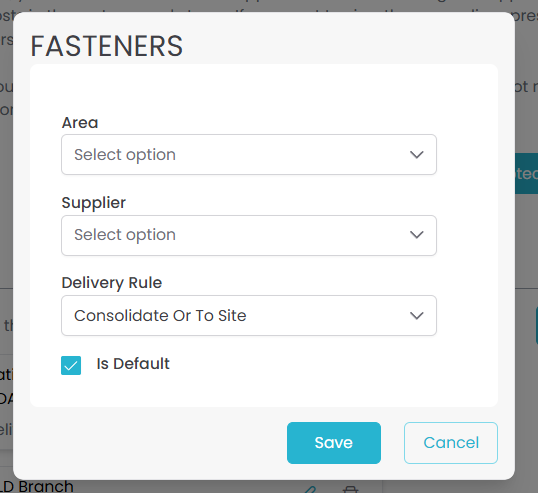Click the teal button behind dialog's right edge
The width and height of the screenshot is (538, 493).
pyautogui.click(x=526, y=174)
